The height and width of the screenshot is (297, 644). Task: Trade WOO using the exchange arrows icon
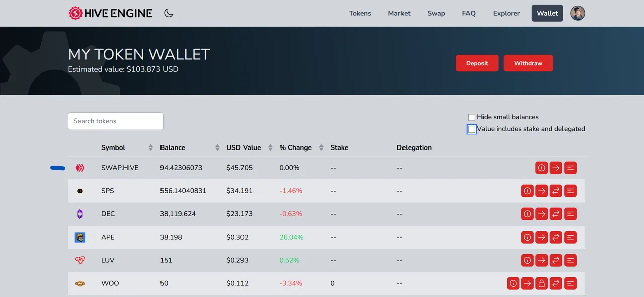pyautogui.click(x=556, y=283)
